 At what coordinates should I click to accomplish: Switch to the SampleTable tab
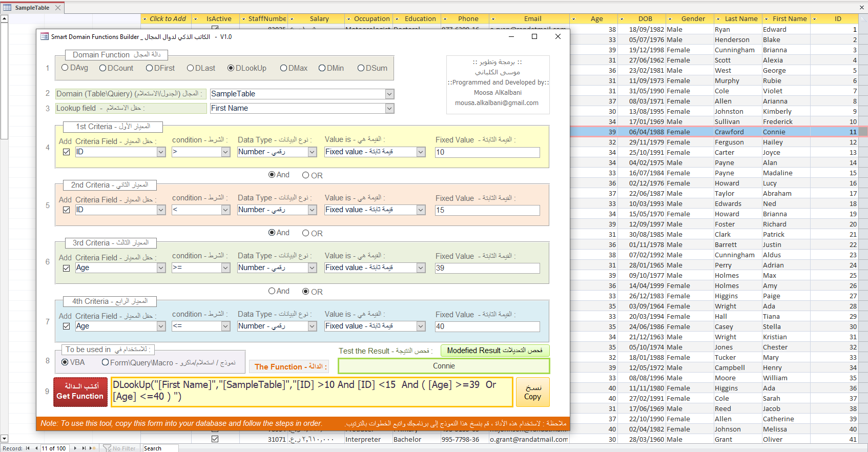click(32, 8)
